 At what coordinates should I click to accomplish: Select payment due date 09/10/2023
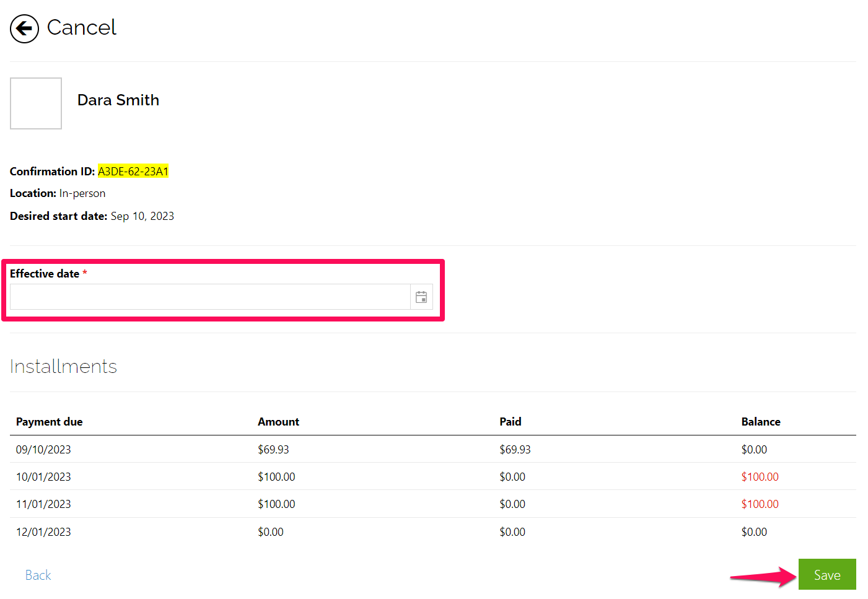[x=43, y=450]
